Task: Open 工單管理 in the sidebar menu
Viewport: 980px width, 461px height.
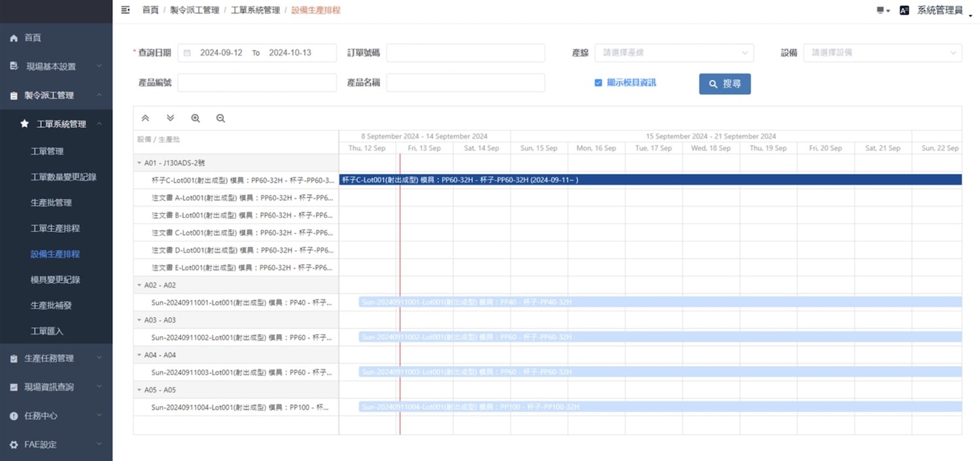Action: 47,151
